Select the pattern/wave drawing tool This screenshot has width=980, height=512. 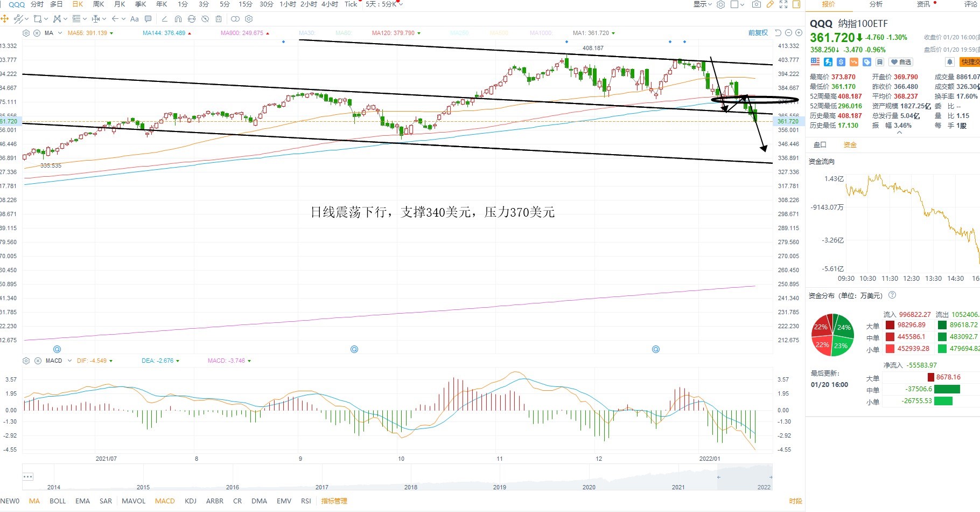tap(57, 19)
